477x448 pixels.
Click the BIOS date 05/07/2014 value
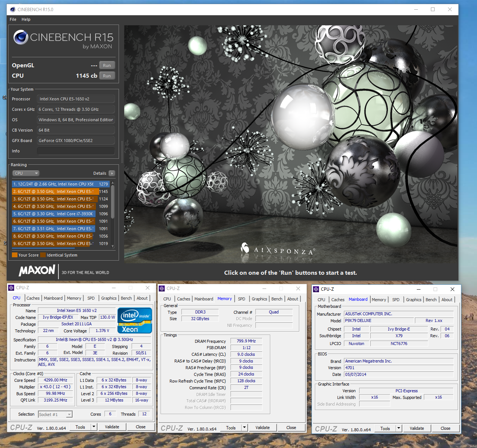(x=399, y=375)
